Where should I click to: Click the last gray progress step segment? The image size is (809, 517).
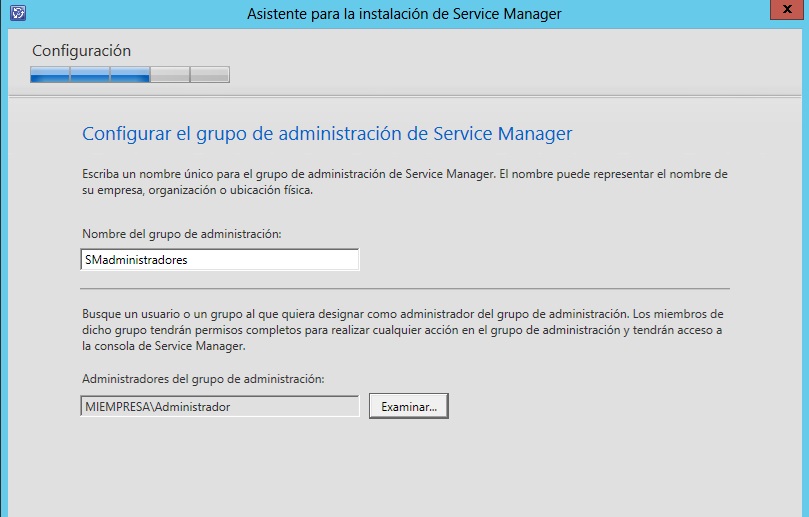point(209,74)
